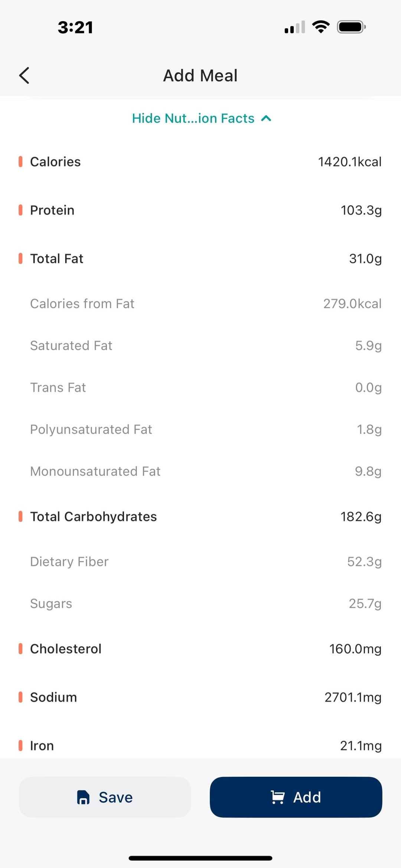Tap the Protein 103.3g value

361,210
